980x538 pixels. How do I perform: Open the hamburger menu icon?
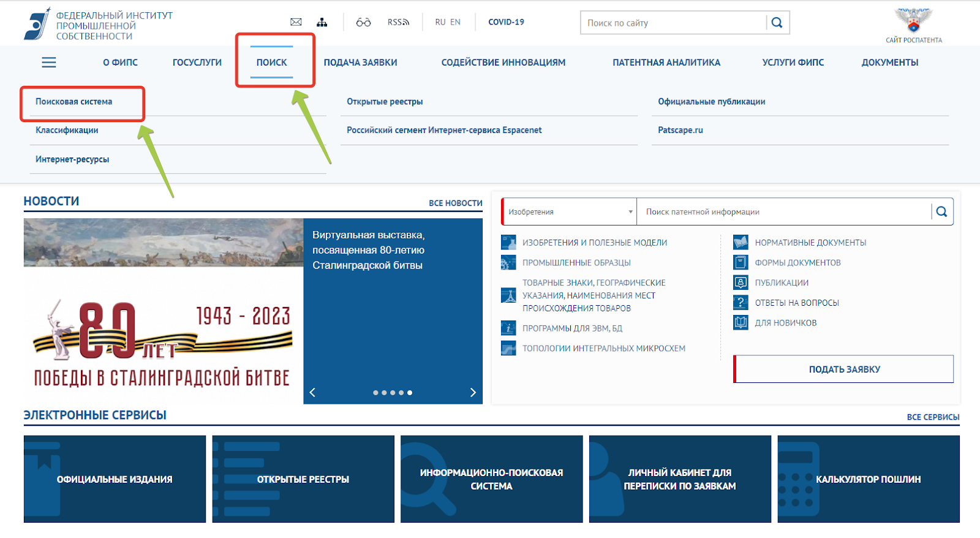tap(49, 63)
